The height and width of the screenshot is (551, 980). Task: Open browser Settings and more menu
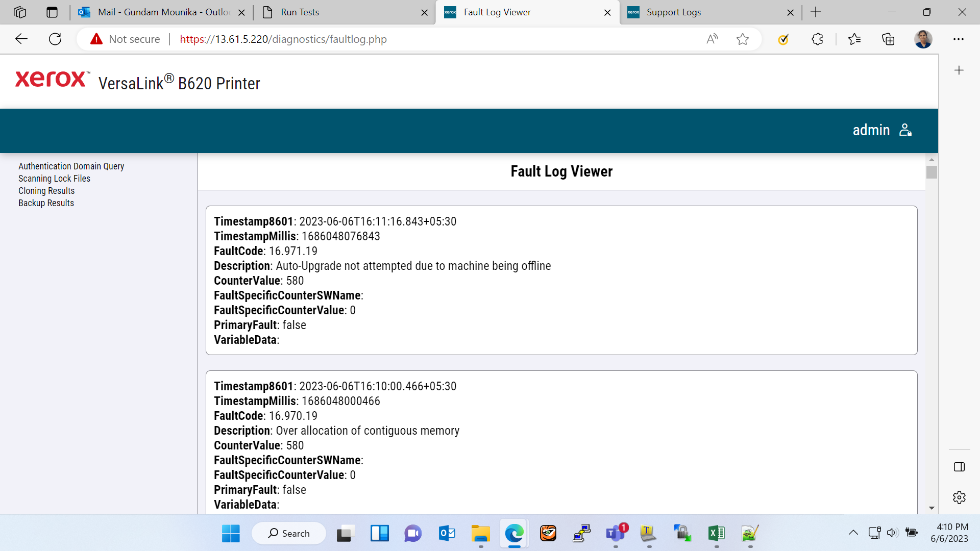(959, 39)
